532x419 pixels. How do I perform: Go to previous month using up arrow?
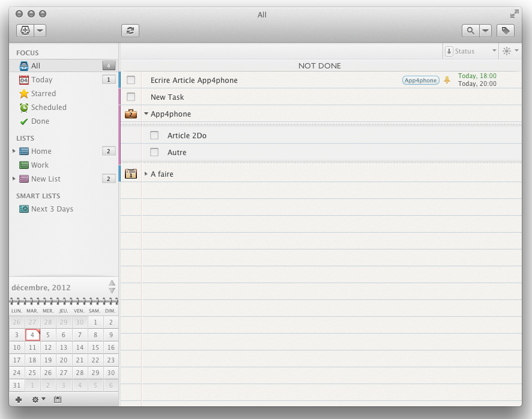pyautogui.click(x=112, y=283)
